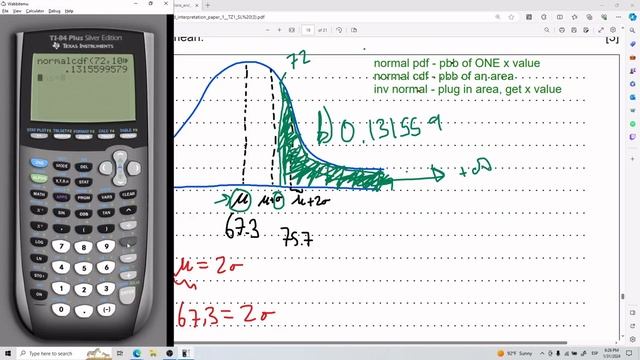Click the PDF save icon
This screenshot has width=640, height=360.
coord(574,30)
